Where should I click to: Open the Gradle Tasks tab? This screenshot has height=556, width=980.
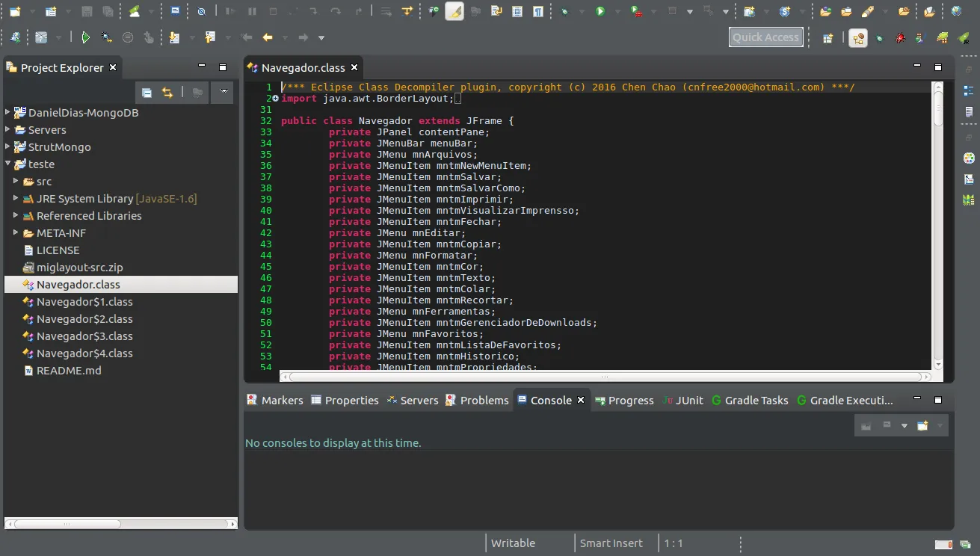pyautogui.click(x=756, y=401)
